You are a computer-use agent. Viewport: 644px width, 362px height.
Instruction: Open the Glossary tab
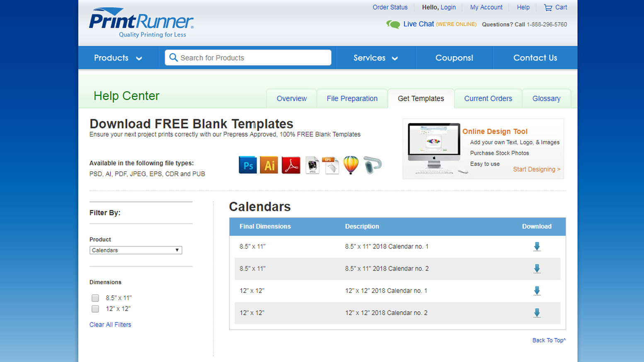pos(547,99)
